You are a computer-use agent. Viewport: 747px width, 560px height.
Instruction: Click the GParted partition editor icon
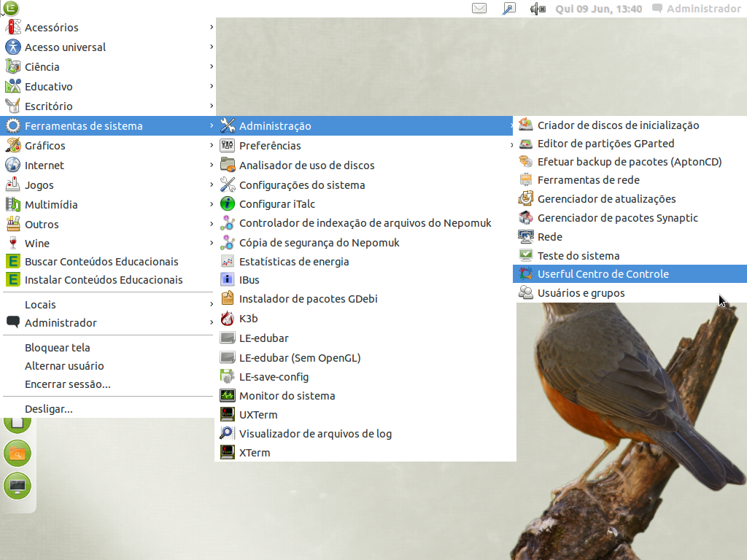[x=525, y=144]
